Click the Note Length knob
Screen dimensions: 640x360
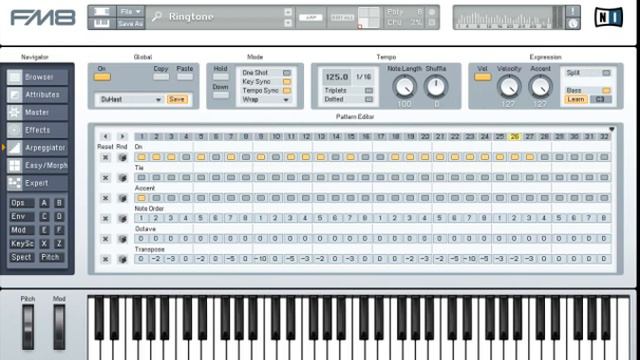404,87
